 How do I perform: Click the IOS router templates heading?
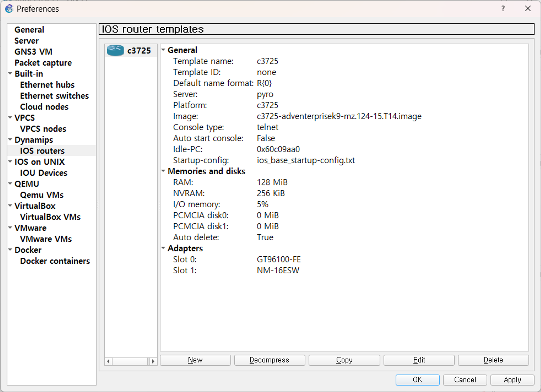(x=153, y=29)
